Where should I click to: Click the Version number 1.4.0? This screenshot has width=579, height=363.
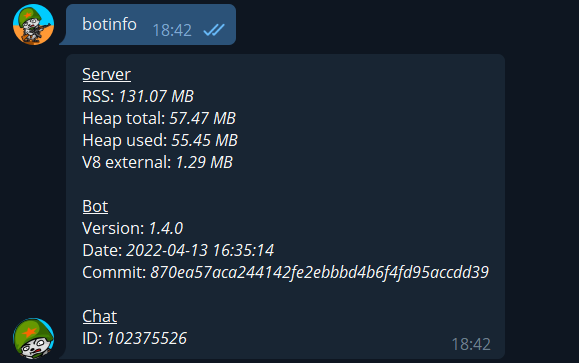(166, 229)
